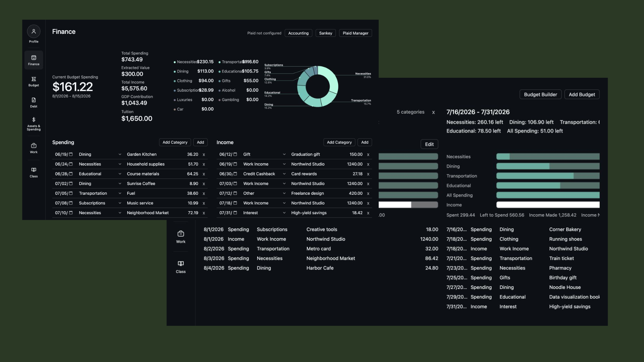The width and height of the screenshot is (644, 362).
Task: Select the Harbor Cafe transaction row
Action: [321, 268]
